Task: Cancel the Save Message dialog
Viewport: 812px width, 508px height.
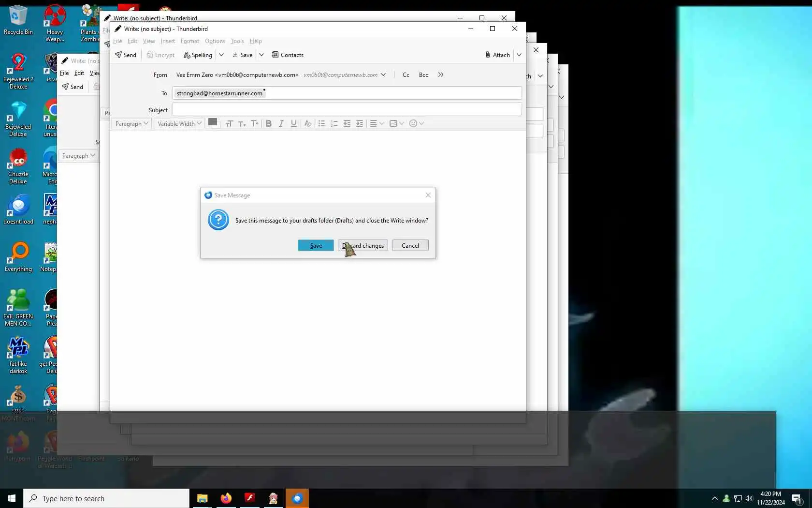Action: point(410,245)
